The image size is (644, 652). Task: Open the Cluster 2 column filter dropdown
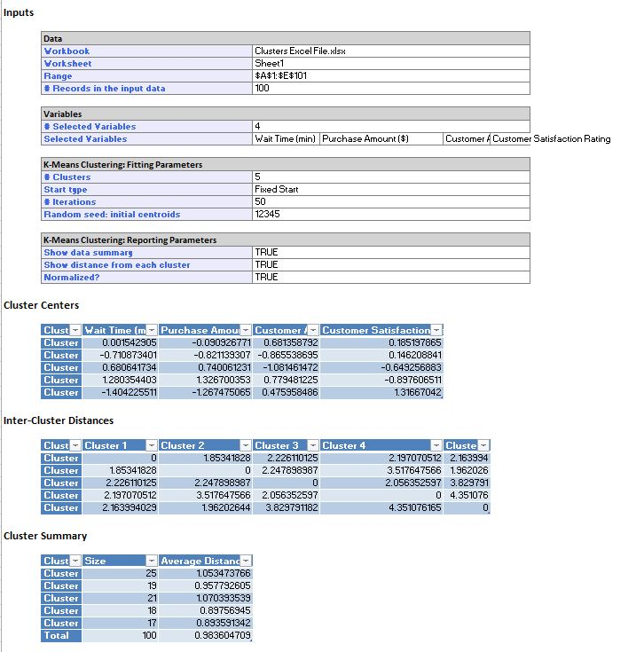(x=246, y=445)
